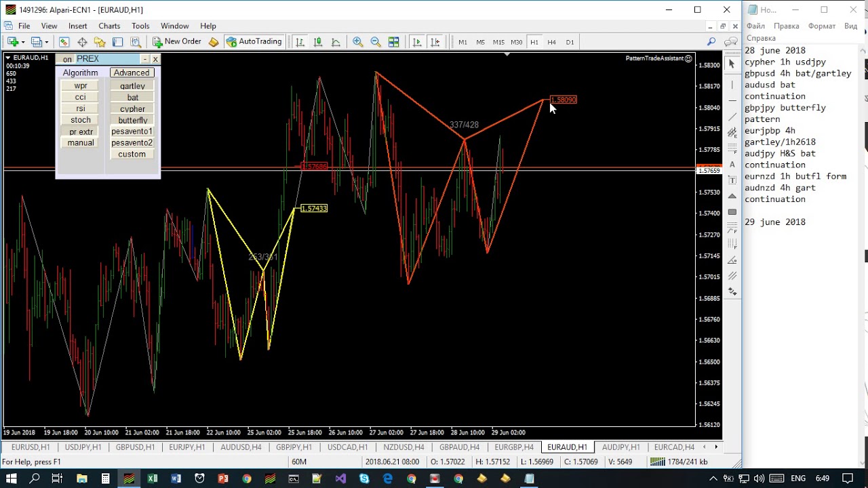The width and height of the screenshot is (868, 488).
Task: Toggle the AutoTrading button
Action: [254, 42]
